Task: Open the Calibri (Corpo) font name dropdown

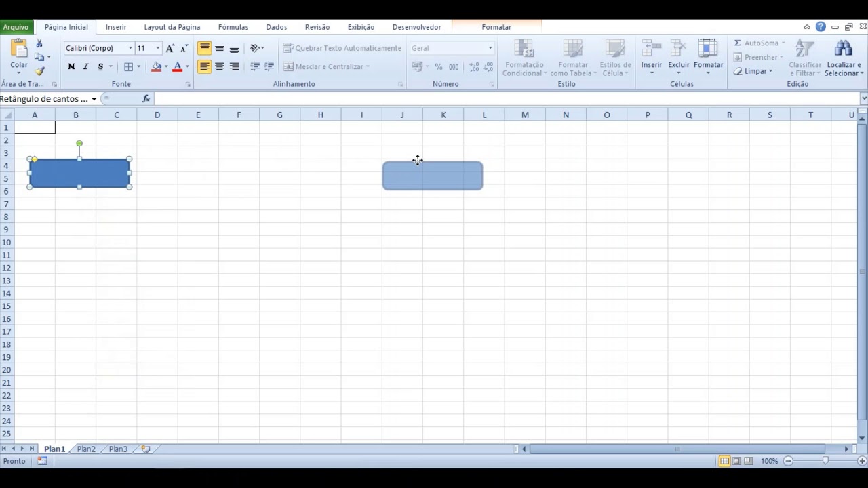Action: [130, 48]
